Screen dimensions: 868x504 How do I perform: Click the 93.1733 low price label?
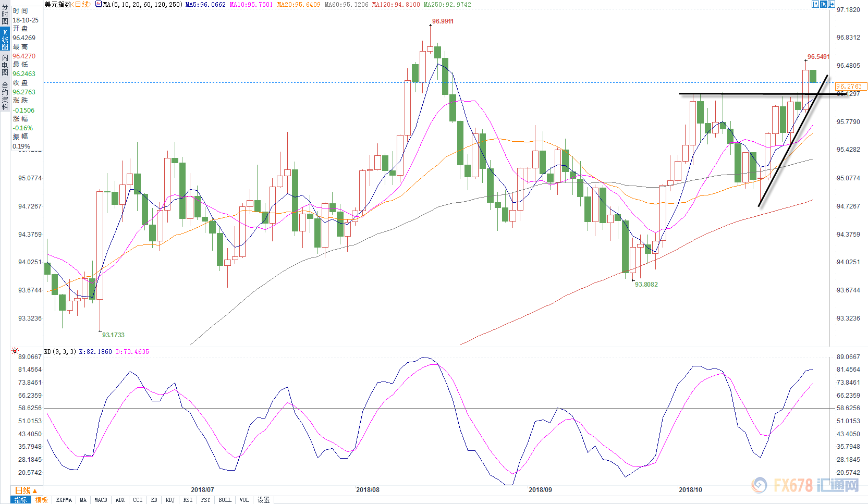[113, 335]
